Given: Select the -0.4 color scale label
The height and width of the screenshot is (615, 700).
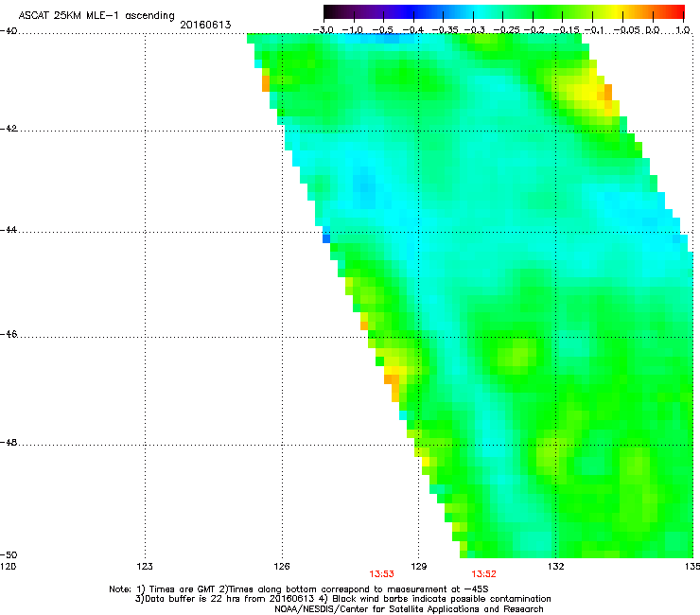Looking at the screenshot, I should (413, 30).
